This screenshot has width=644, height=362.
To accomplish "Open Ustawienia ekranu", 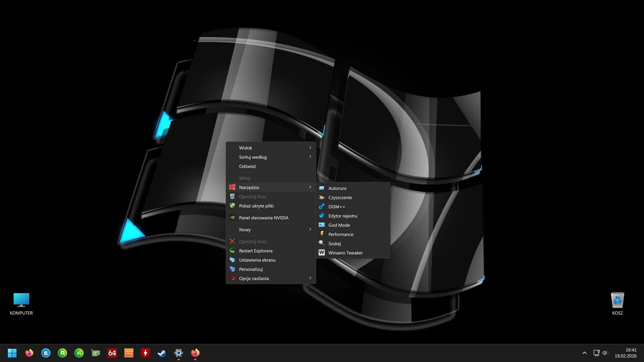I will (271, 260).
